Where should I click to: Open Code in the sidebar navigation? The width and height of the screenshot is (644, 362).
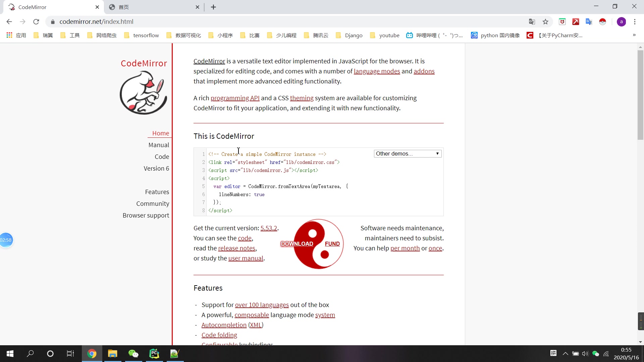(x=162, y=157)
